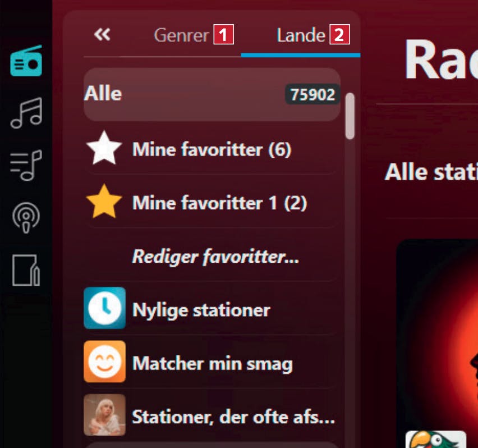
Task: Click Rediger favoritter... link
Action: coord(215,257)
